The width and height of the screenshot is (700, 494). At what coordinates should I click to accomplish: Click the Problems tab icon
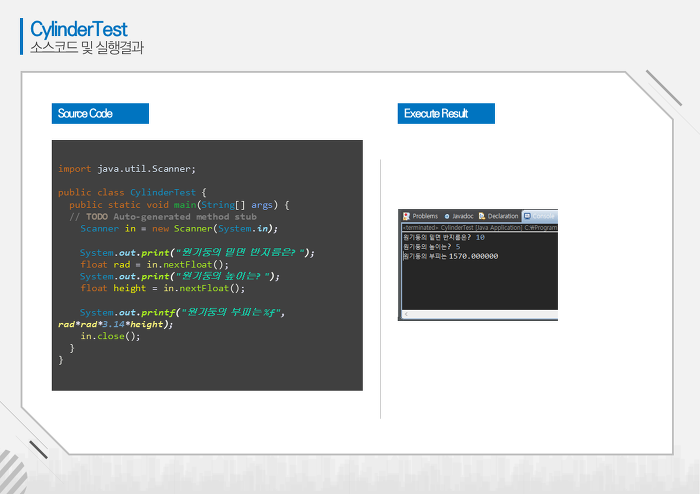click(x=406, y=216)
